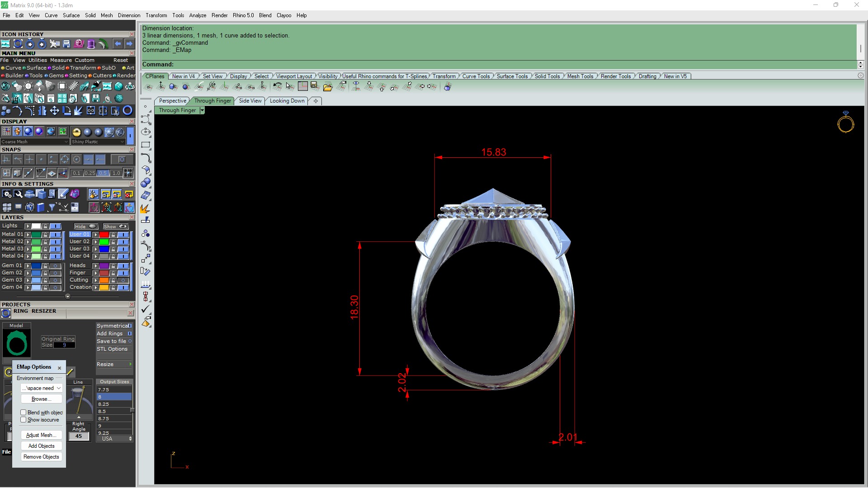The width and height of the screenshot is (868, 488).
Task: Expand the Lights layer arrow
Action: pyautogui.click(x=28, y=226)
